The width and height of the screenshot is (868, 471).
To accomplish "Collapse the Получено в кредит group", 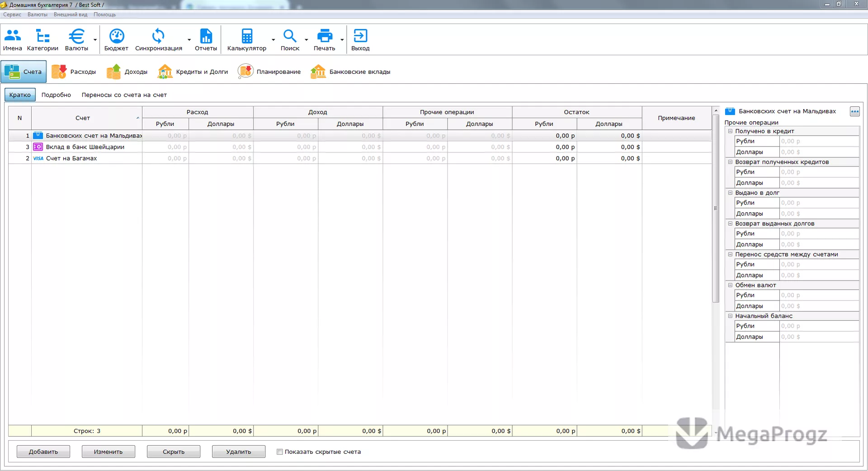I will pos(730,131).
